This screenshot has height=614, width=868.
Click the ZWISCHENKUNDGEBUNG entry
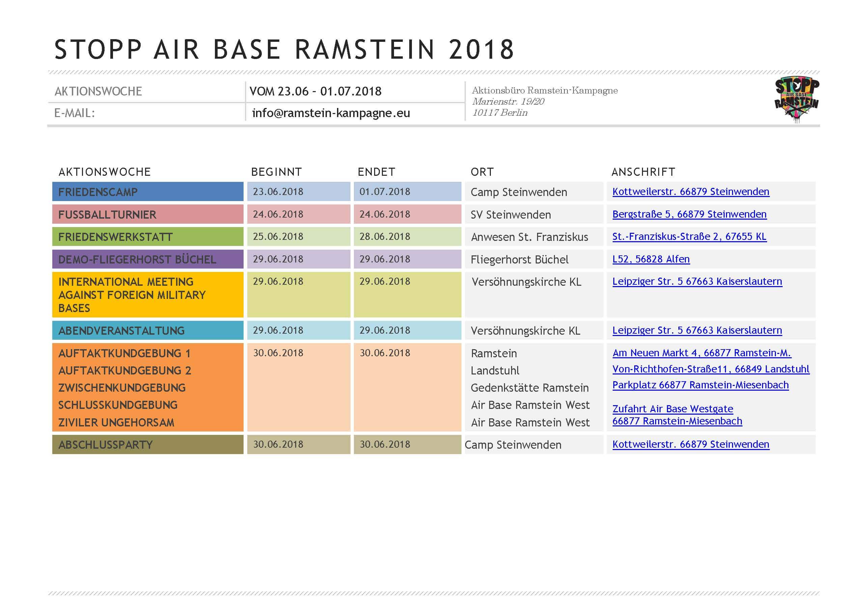pos(122,388)
